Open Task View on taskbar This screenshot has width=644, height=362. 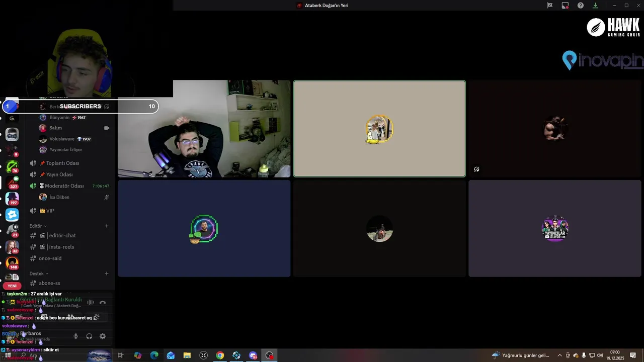[x=121, y=355]
